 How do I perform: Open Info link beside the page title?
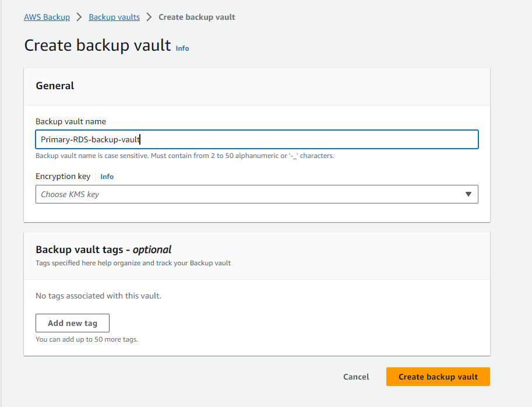click(182, 48)
